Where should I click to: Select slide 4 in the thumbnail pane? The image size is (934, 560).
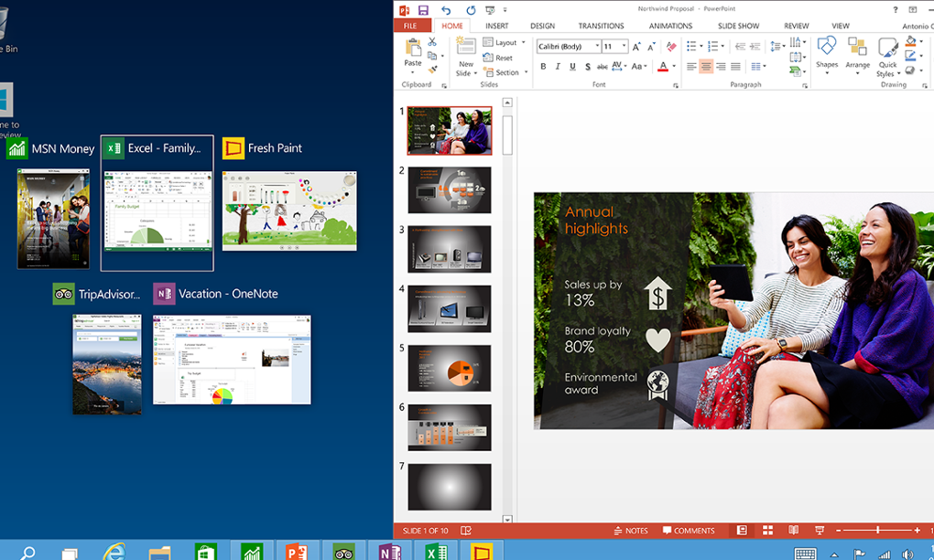pyautogui.click(x=449, y=307)
